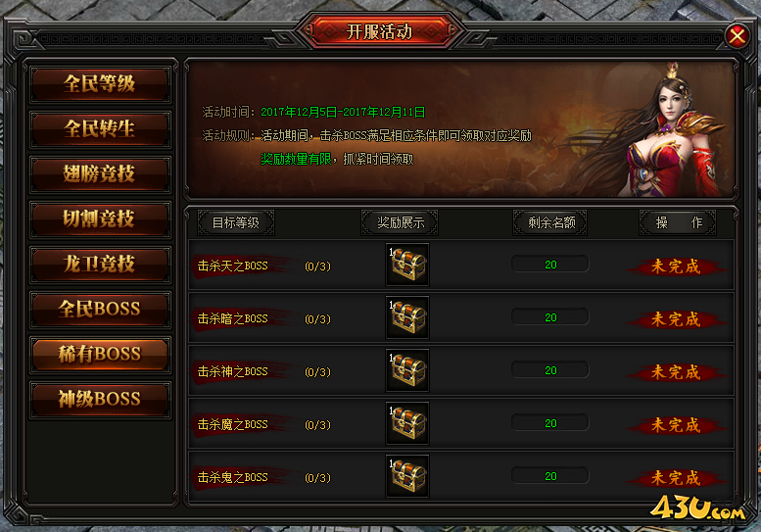Click treasure chest reward for 击杀神之BOSS

[x=407, y=370]
